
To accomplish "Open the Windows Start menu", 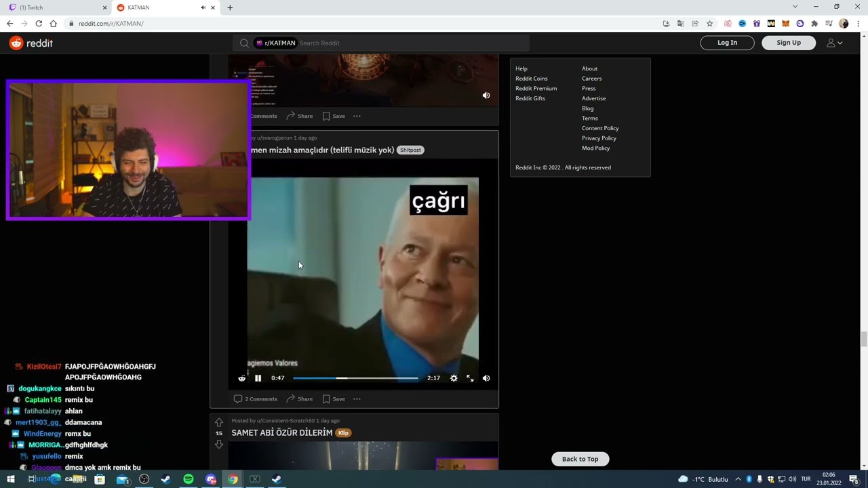I will coord(10,479).
